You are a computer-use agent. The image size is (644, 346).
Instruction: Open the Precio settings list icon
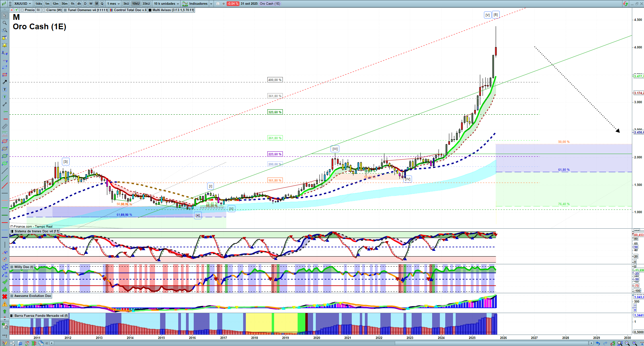(38, 10)
